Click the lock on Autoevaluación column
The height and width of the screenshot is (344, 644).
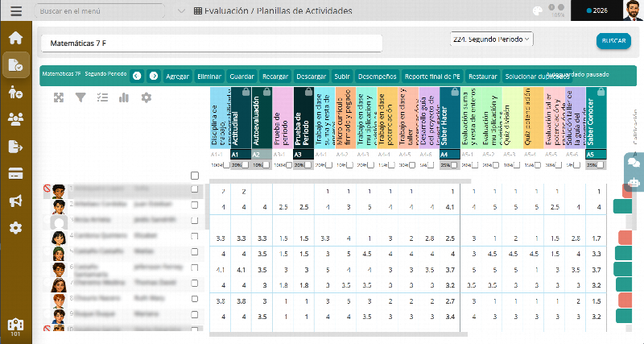click(x=266, y=92)
